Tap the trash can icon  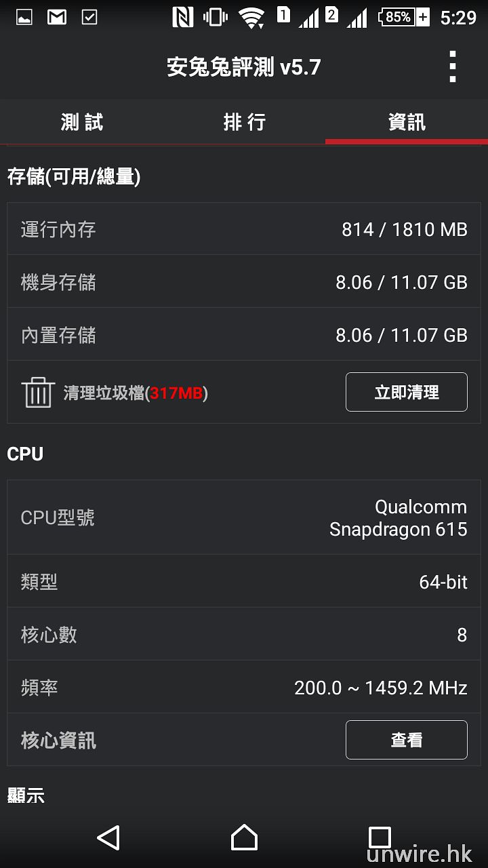coord(38,392)
